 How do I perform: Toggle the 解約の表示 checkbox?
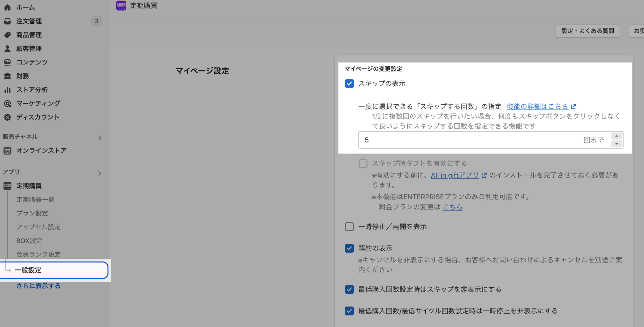[x=349, y=248]
